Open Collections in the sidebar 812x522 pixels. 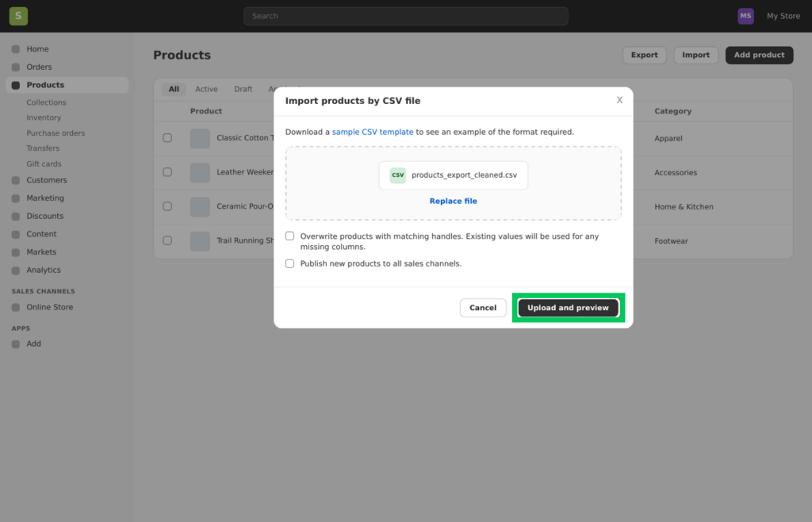(46, 102)
